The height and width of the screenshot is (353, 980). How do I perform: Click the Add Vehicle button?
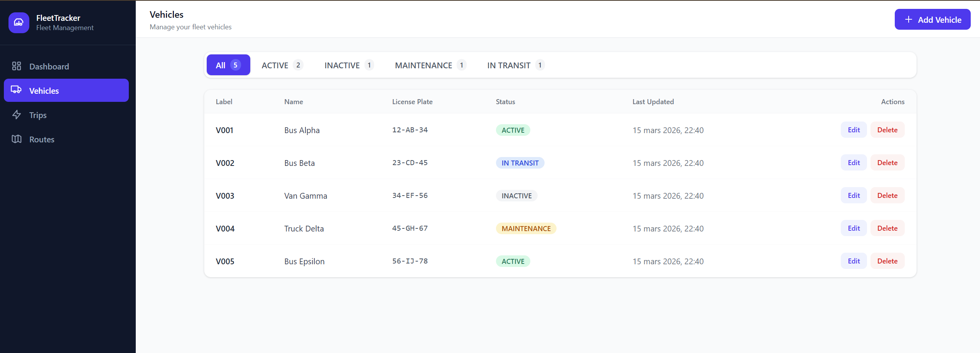(x=933, y=19)
